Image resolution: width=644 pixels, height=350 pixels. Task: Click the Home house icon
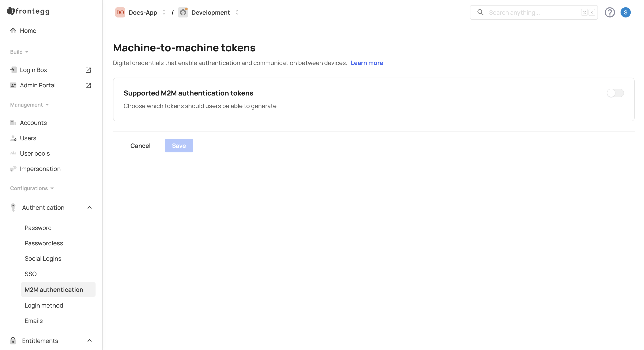(x=13, y=30)
